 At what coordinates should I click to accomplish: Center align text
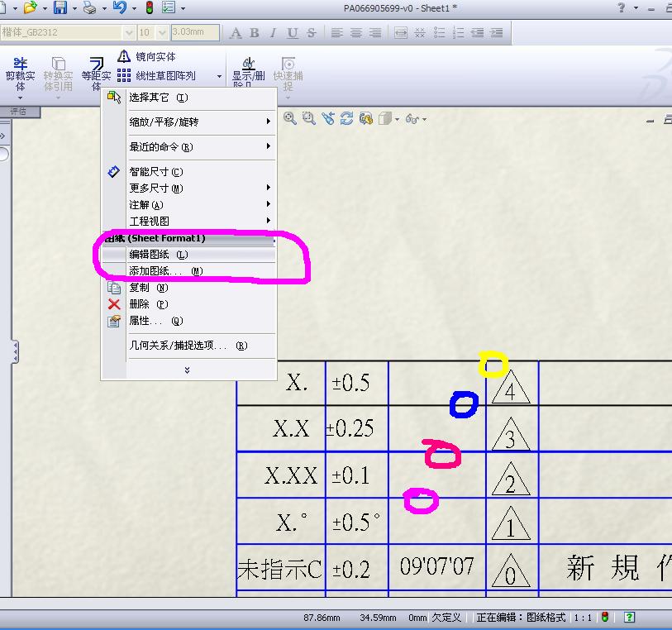356,32
